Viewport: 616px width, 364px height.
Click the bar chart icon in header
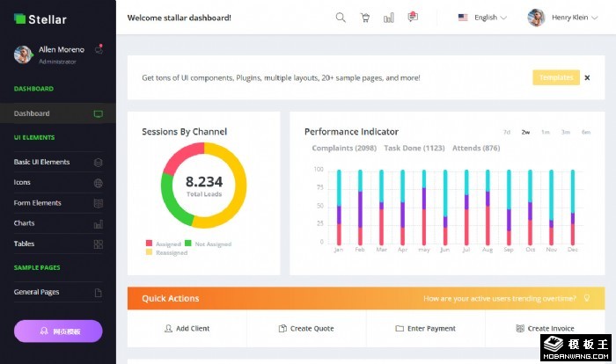tap(389, 18)
